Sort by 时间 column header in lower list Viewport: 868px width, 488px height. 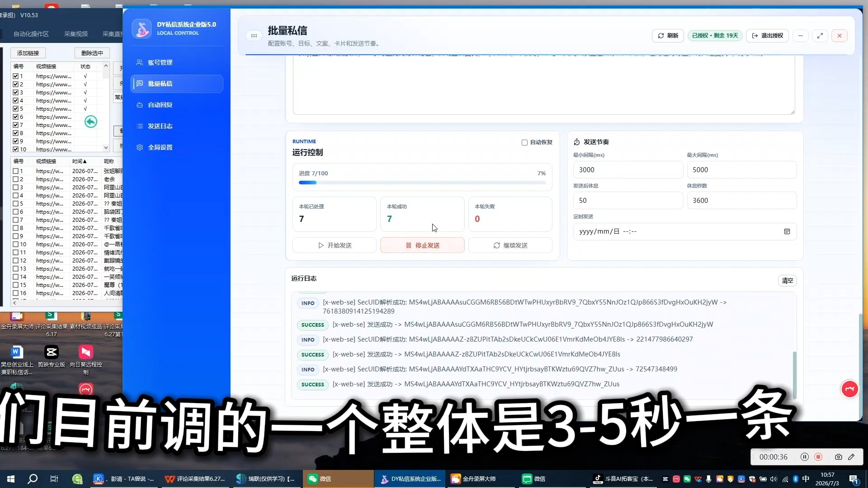[80, 161]
